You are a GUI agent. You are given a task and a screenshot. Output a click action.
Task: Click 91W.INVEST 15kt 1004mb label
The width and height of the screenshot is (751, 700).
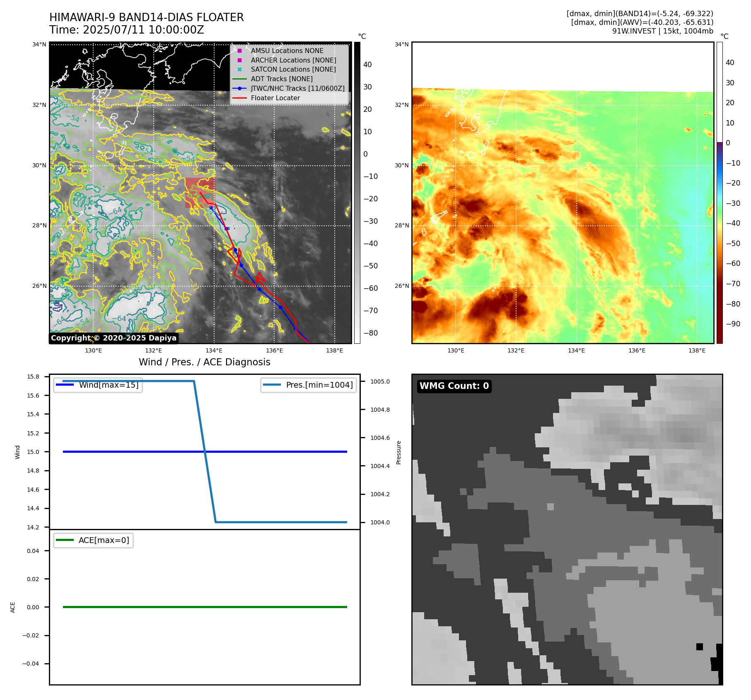[x=663, y=31]
